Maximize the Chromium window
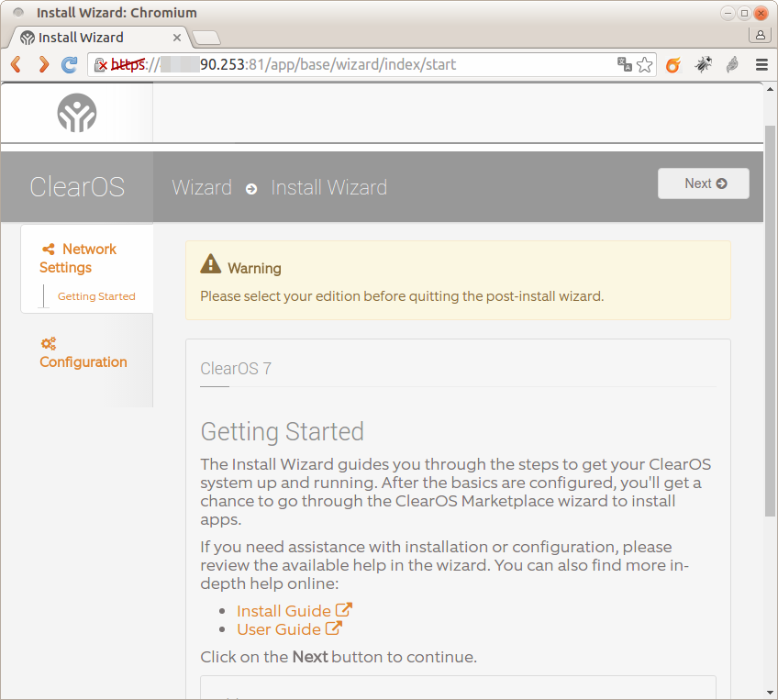 [744, 14]
